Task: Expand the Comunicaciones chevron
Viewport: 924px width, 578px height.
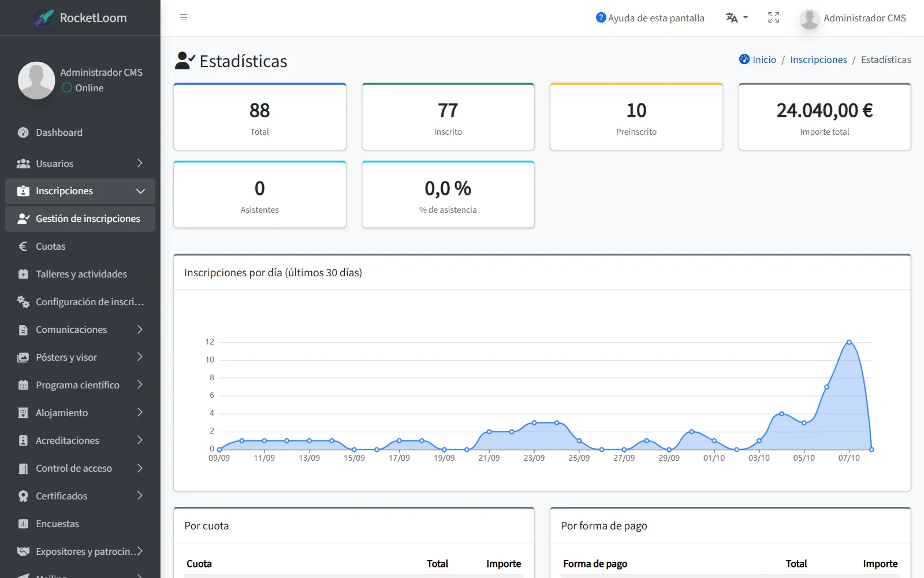Action: 140,329
